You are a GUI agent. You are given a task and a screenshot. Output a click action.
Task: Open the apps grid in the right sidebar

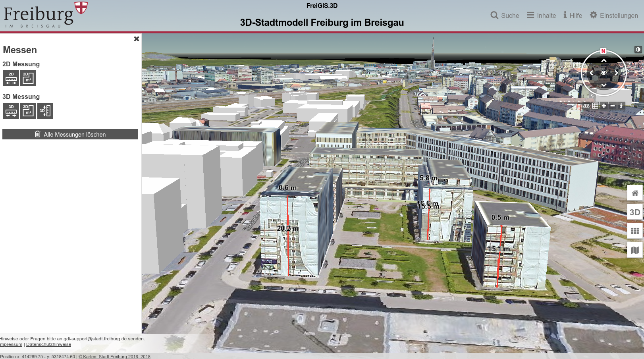(634, 230)
